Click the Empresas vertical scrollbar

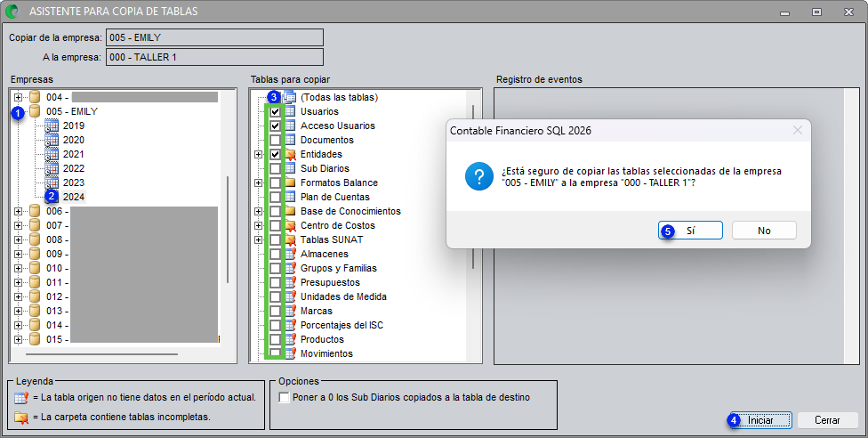(x=228, y=230)
